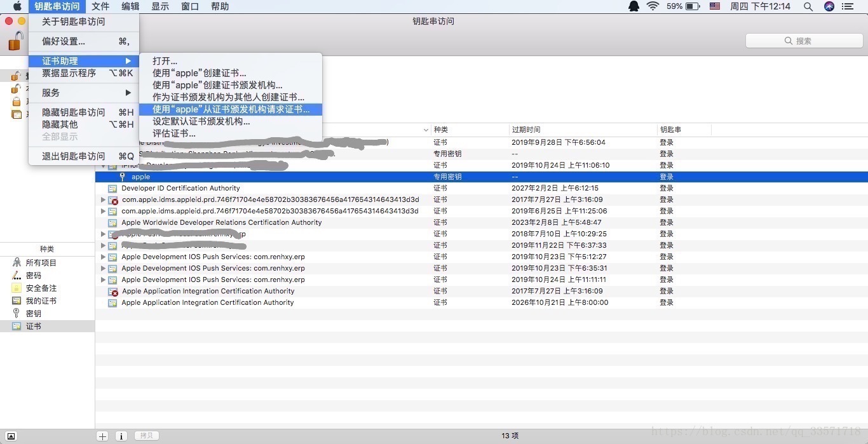Screen dimensions: 868x444
Task: Select the 安全备注 note icon category
Action: pos(17,288)
